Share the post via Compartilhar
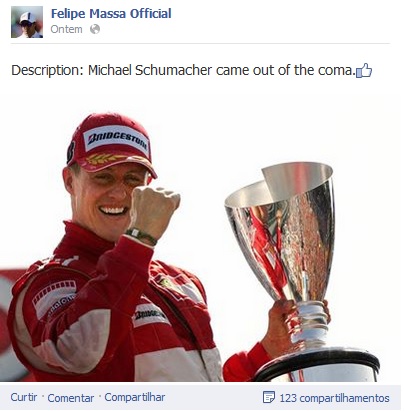The height and width of the screenshot is (411, 404). pyautogui.click(x=135, y=397)
